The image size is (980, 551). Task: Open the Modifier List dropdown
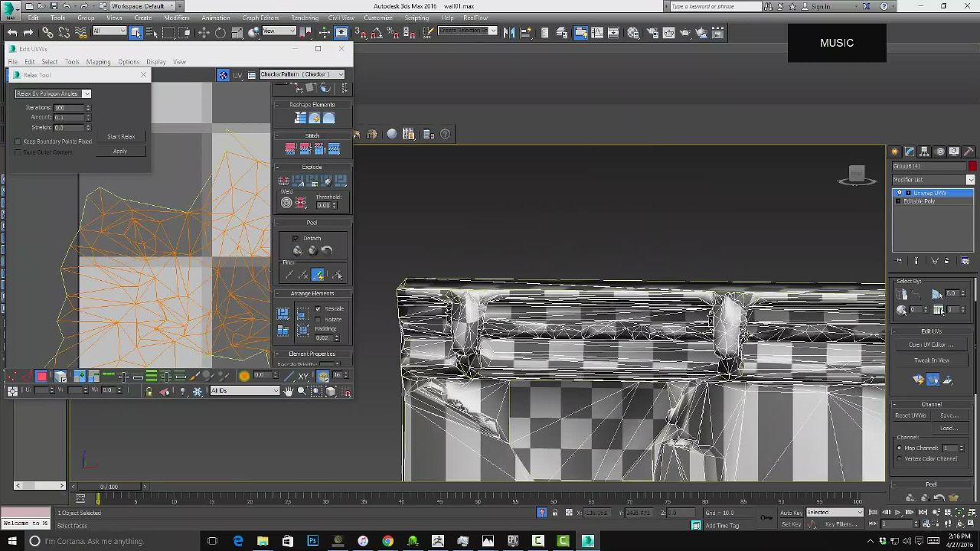[x=933, y=180]
